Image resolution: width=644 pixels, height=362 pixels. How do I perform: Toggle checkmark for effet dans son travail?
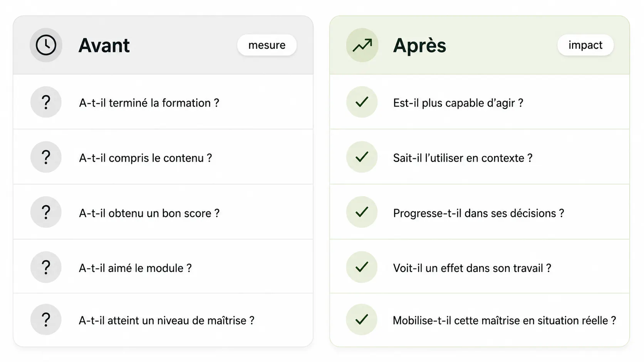pyautogui.click(x=362, y=267)
